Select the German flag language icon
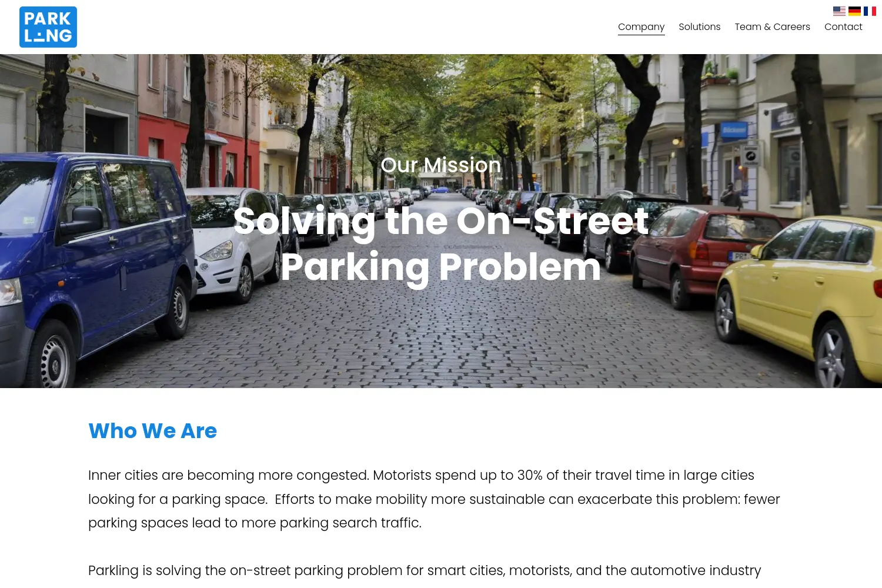 point(854,11)
